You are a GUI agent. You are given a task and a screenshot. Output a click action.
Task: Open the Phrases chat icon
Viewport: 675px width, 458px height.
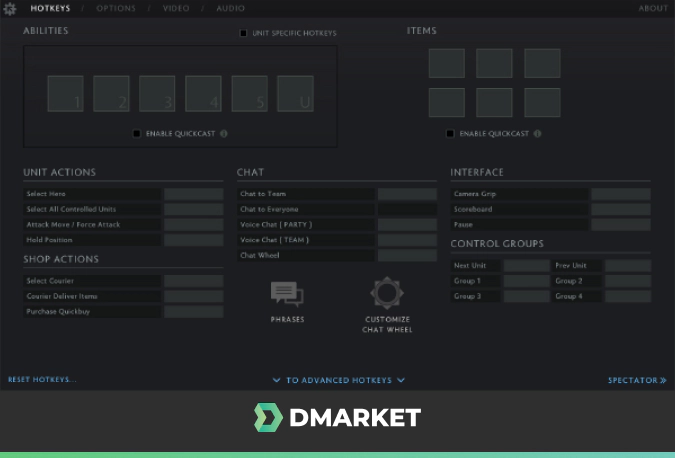(287, 294)
